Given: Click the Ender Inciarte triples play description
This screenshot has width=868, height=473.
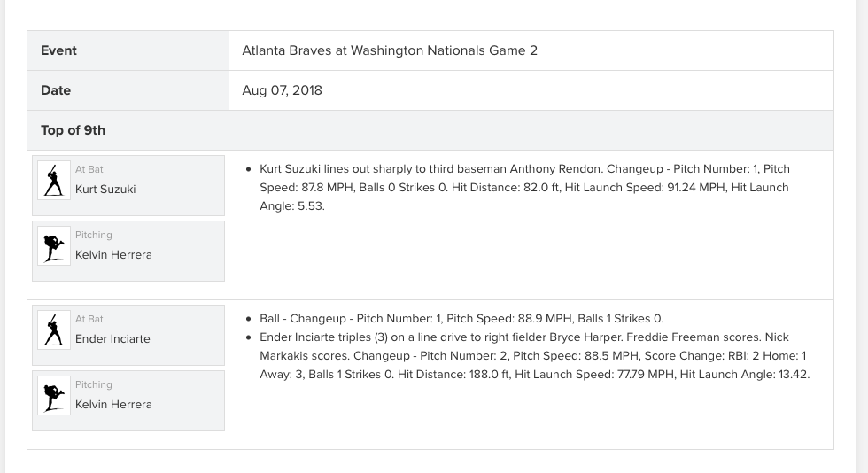Looking at the screenshot, I should click(x=535, y=355).
